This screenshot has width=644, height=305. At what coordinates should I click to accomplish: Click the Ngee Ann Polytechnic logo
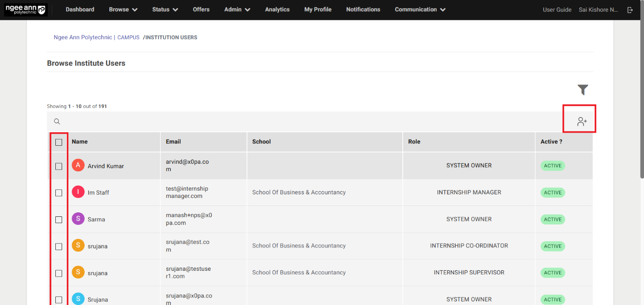pos(25,10)
